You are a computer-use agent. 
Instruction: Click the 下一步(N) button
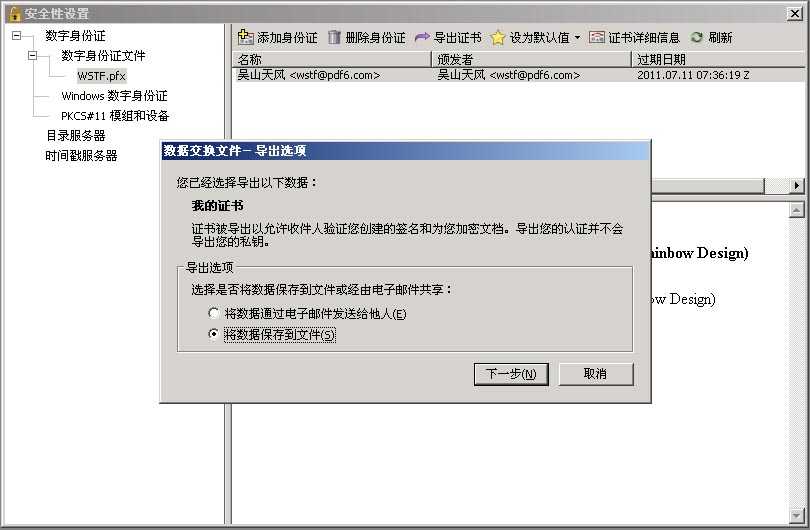point(511,373)
